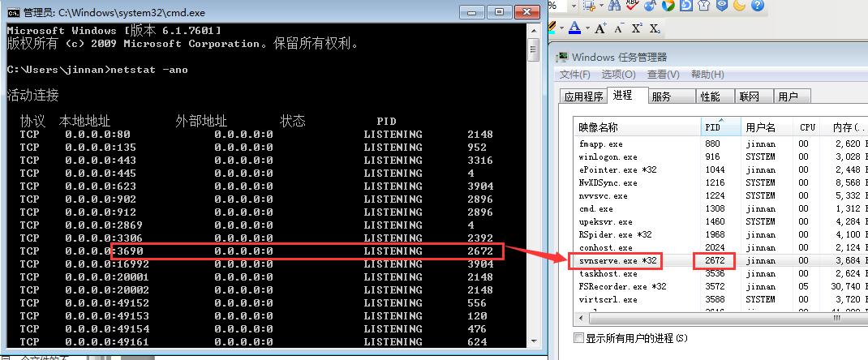The height and width of the screenshot is (360, 868).
Task: Open the blue question mark help icon
Action: pyautogui.click(x=758, y=6)
